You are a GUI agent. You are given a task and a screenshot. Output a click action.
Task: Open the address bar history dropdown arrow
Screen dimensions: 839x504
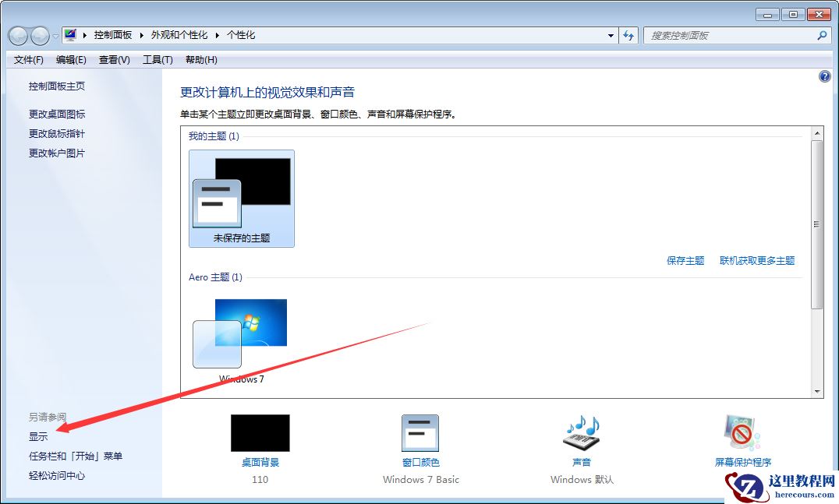point(611,35)
